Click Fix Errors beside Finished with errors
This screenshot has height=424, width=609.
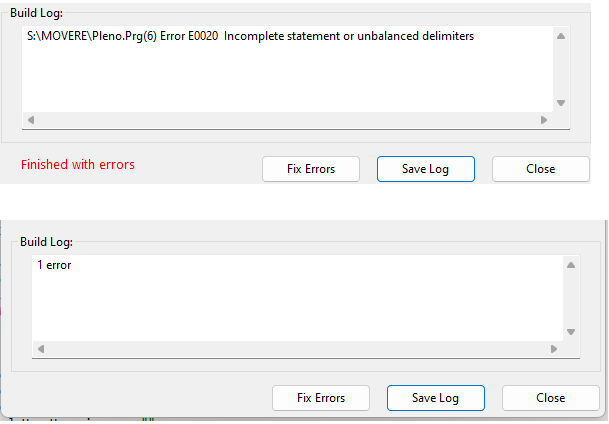click(311, 169)
